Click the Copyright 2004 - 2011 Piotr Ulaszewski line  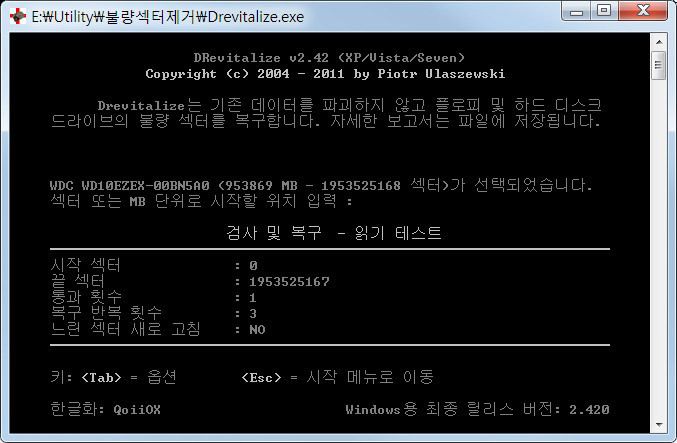pos(325,74)
